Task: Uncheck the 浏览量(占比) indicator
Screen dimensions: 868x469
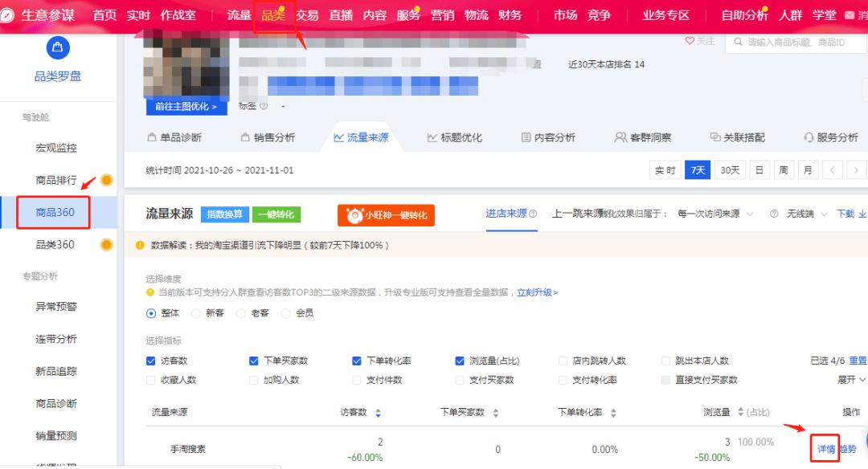Action: pyautogui.click(x=460, y=361)
